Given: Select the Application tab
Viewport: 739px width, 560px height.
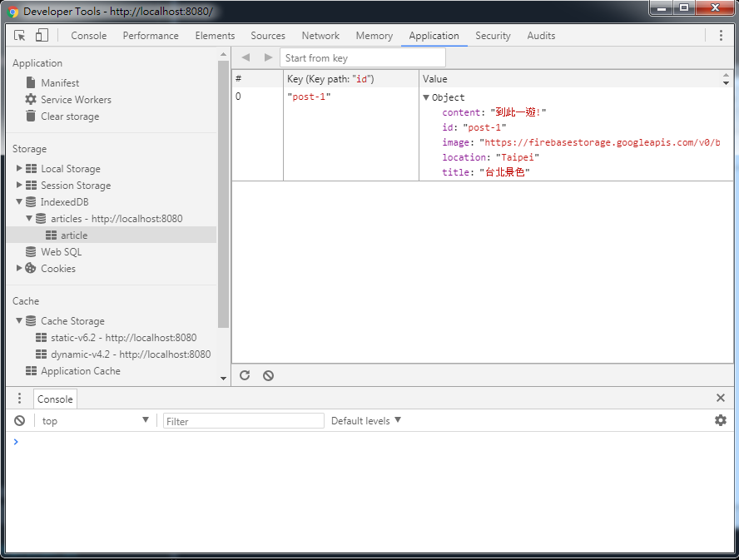Looking at the screenshot, I should pyautogui.click(x=434, y=35).
